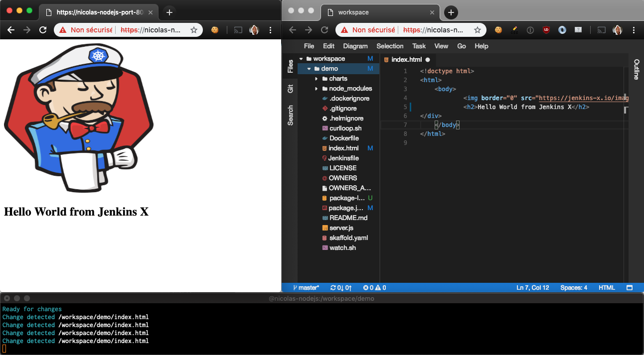Select the index.html editor tab
The image size is (644, 355).
pyautogui.click(x=406, y=59)
